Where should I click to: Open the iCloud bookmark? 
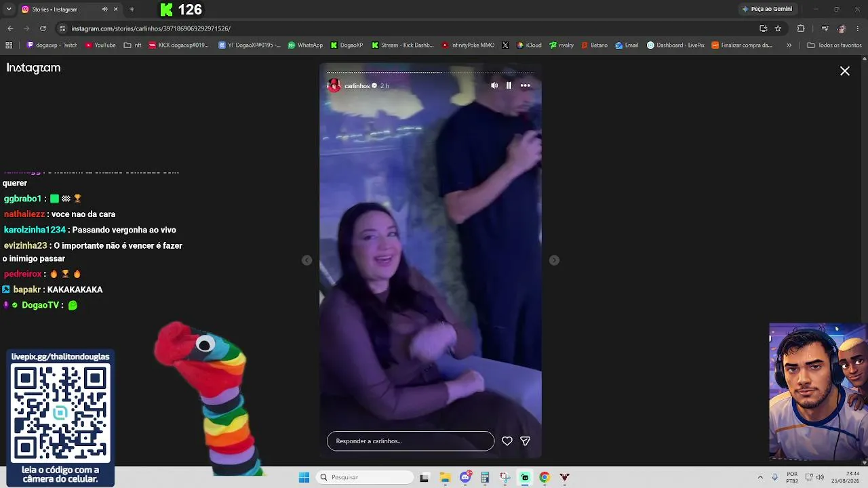529,45
